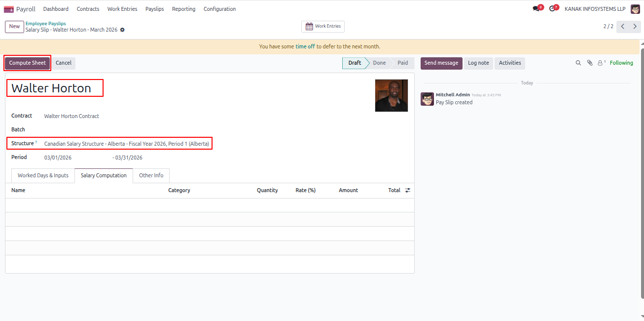This screenshot has width=644, height=321.
Task: Click the period start date 03/01/2026
Action: (x=58, y=158)
